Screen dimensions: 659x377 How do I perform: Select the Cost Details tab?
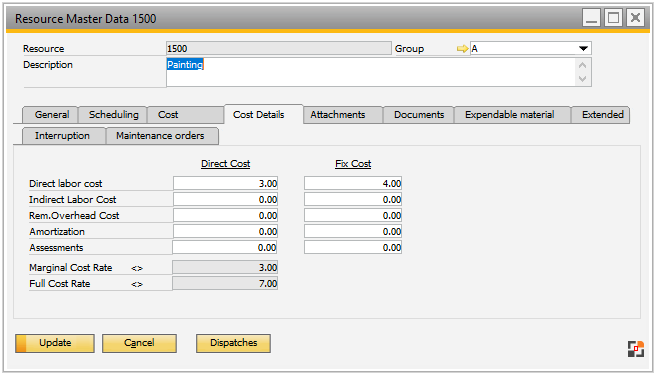coord(264,114)
